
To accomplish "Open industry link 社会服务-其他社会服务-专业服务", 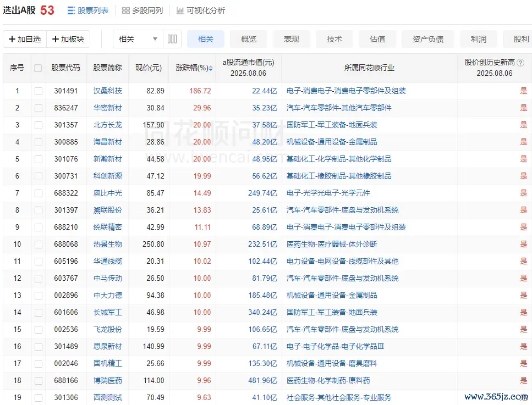I will 339,397.
